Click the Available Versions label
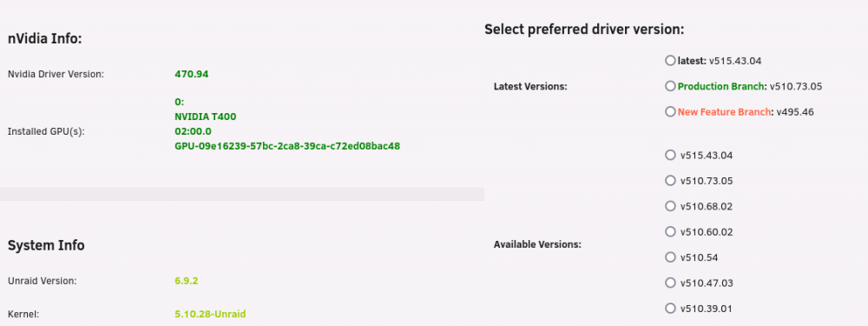 [537, 244]
